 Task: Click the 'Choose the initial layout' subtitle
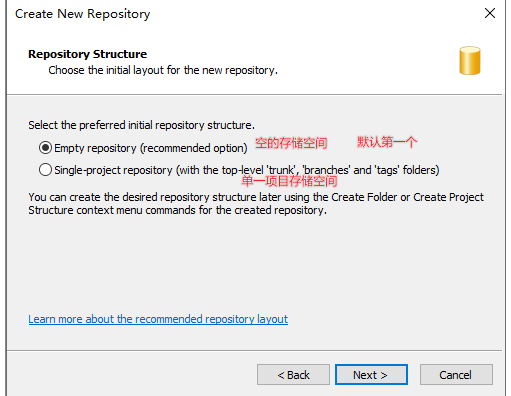(x=163, y=70)
